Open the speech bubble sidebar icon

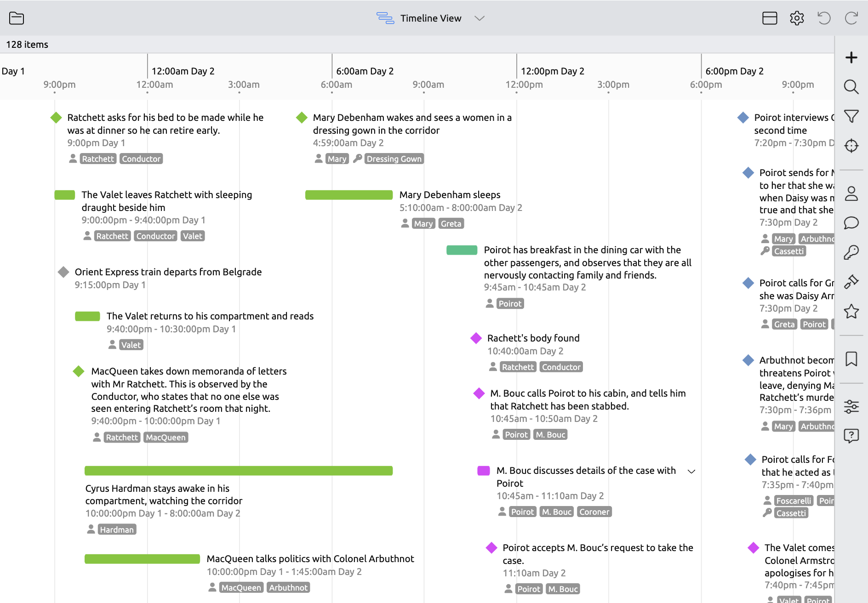tap(851, 223)
